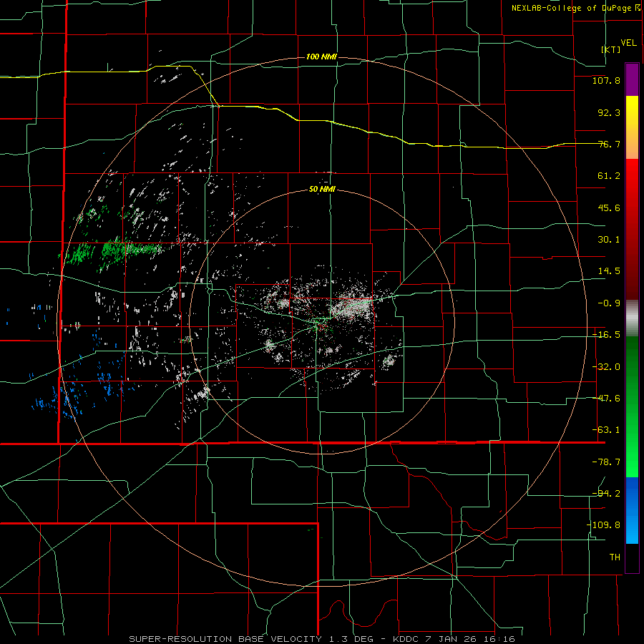Click the 92.3 scale value
Viewport: 644px width, 644px height.
609,112
